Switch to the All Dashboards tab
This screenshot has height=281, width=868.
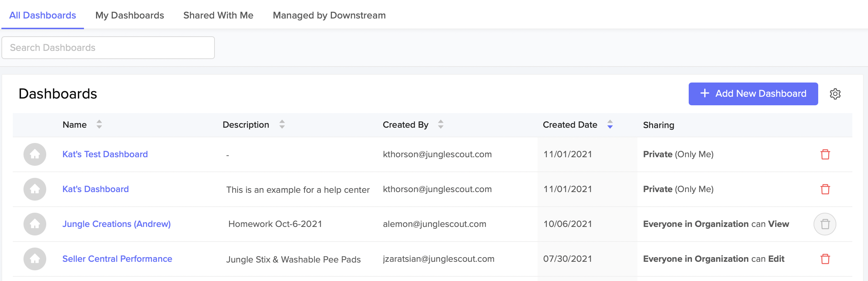43,15
